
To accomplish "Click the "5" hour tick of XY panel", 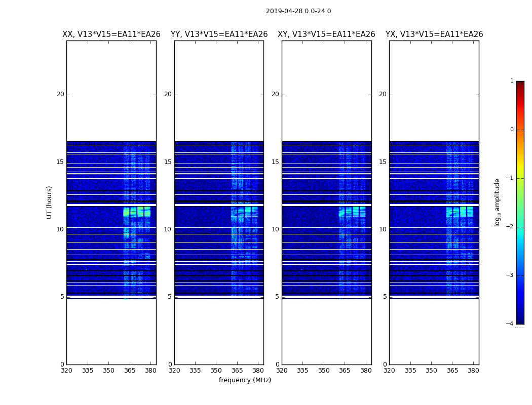I will 277,297.
